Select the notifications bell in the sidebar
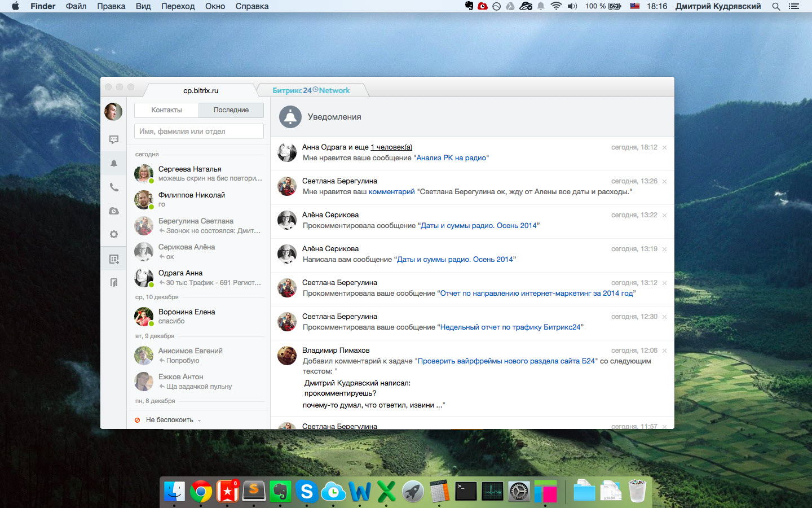 (114, 164)
